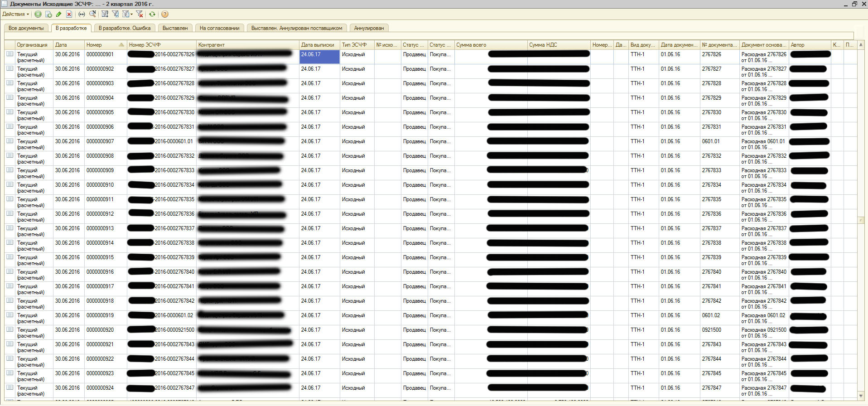Click the Disable filter icon
Image resolution: width=868 pixels, height=406 pixels.
(140, 14)
